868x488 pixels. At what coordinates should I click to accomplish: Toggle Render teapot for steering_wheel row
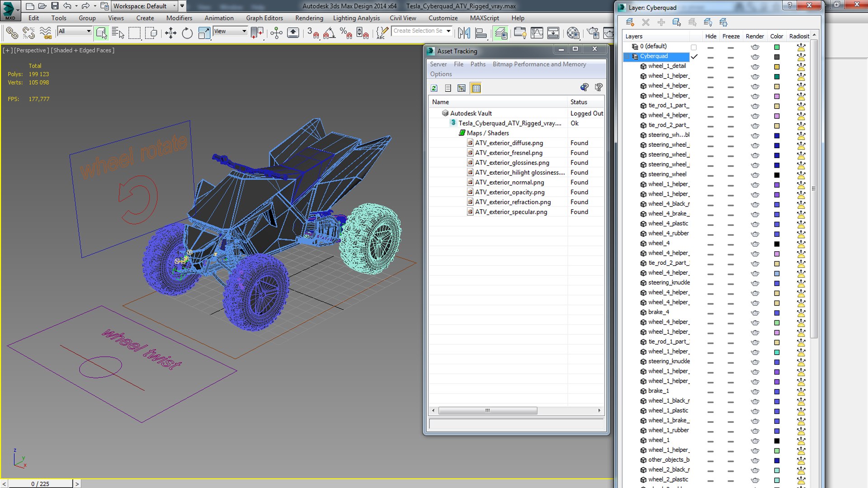(755, 175)
